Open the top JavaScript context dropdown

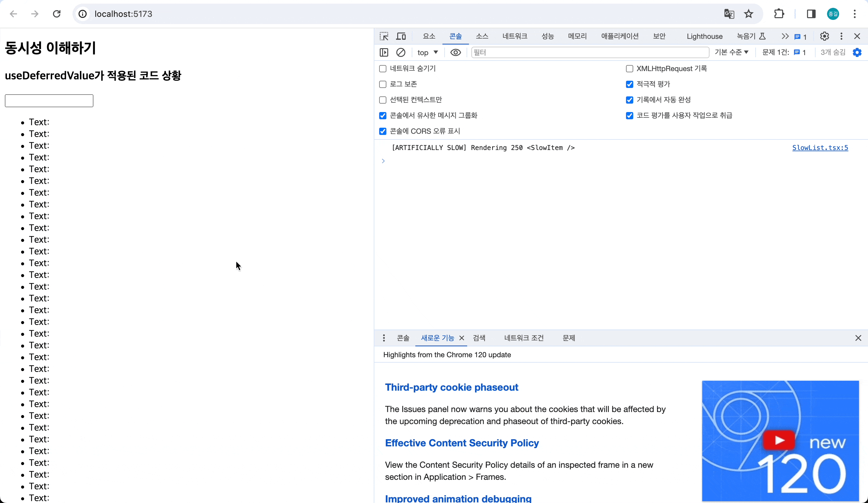(x=427, y=52)
